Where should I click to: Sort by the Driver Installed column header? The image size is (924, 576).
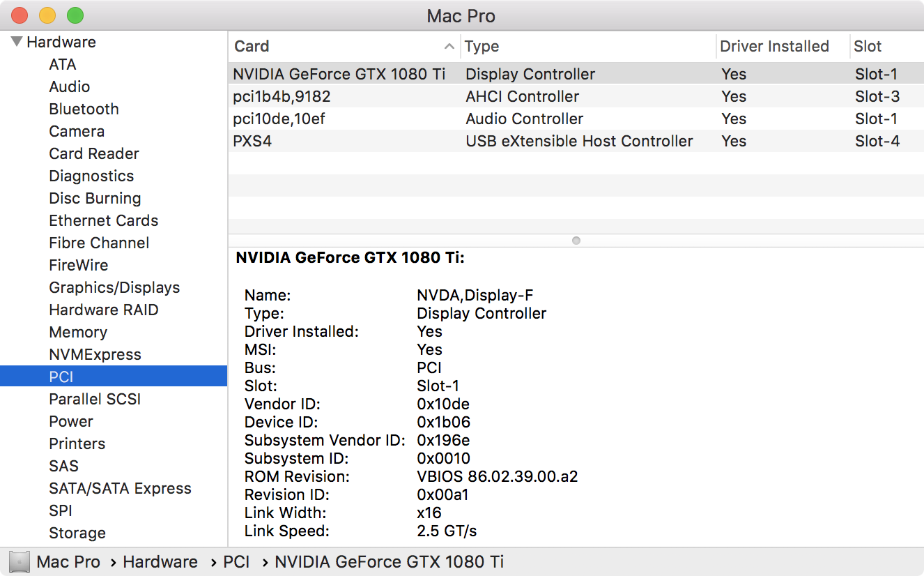tap(774, 47)
